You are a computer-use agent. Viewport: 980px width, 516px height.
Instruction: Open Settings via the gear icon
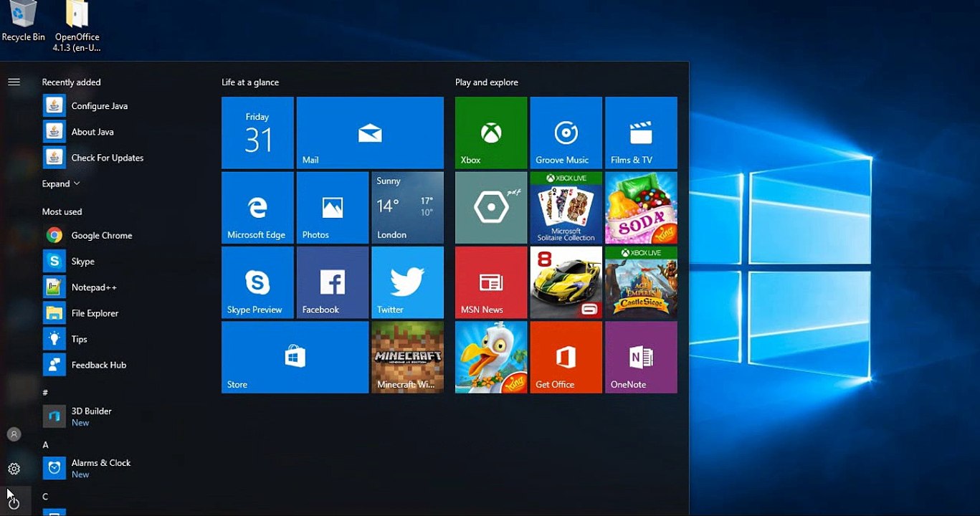tap(14, 469)
